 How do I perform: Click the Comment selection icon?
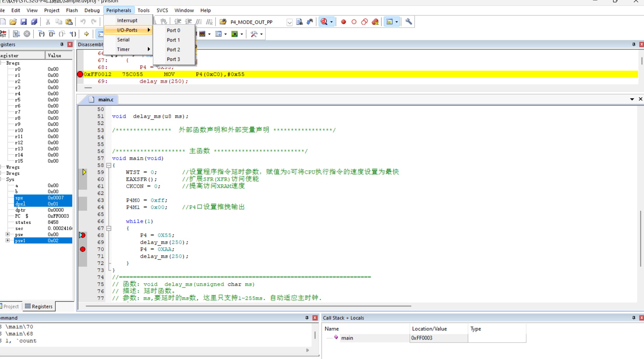click(x=199, y=22)
